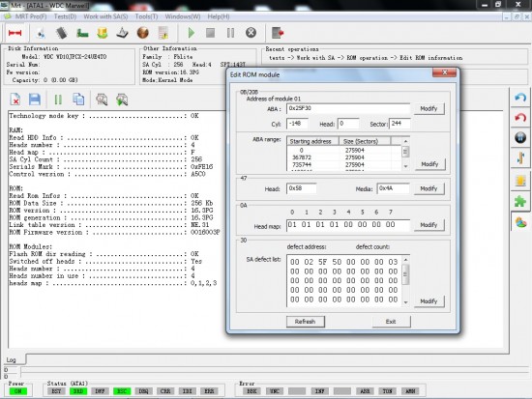Click Modify next to the Media field

coord(429,188)
